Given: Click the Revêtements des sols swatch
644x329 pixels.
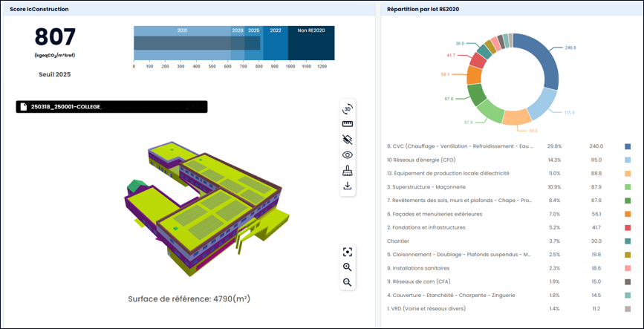Looking at the screenshot, I should [x=628, y=201].
